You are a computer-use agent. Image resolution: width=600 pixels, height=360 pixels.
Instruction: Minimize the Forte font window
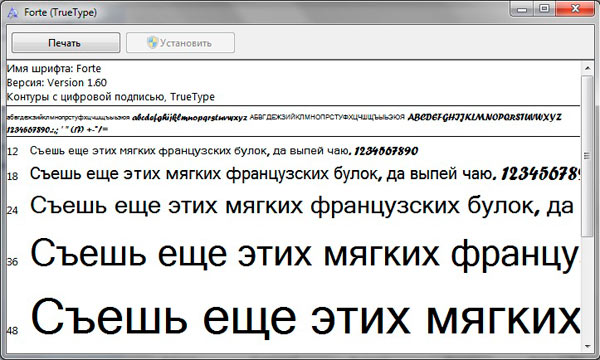(x=522, y=9)
